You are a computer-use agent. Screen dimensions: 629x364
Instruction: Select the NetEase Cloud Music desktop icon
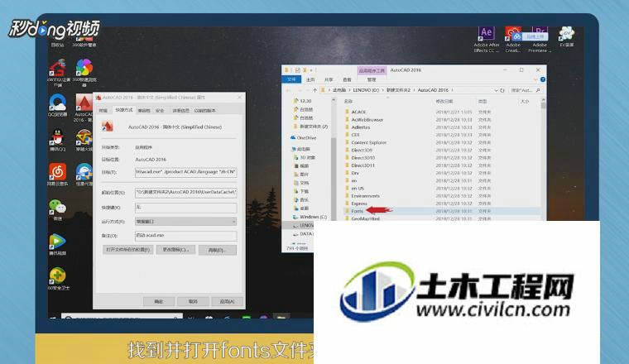pos(57,175)
